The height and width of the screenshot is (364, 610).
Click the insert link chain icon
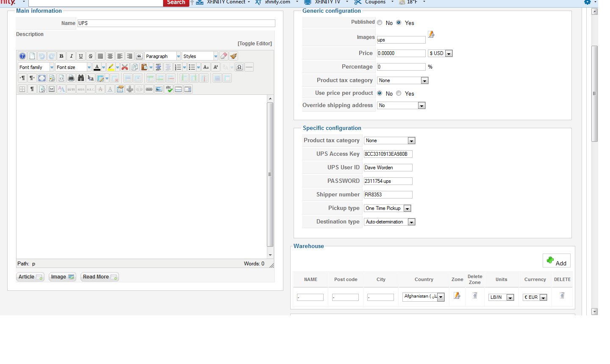(149, 89)
